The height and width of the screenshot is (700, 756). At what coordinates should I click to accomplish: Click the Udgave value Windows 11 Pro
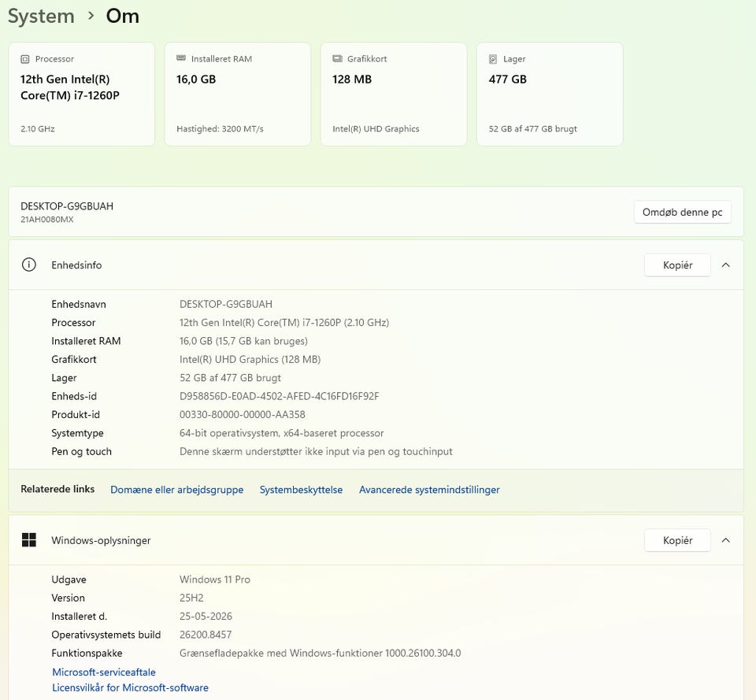(x=214, y=579)
